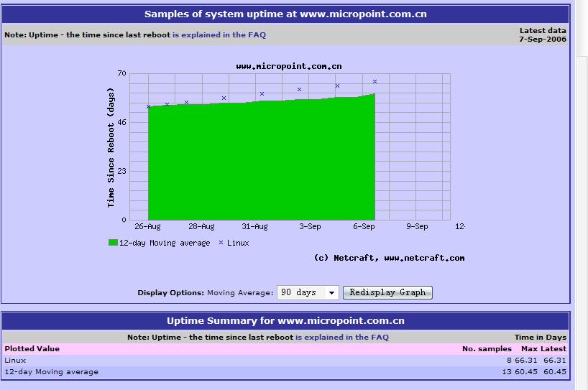Screen dimensions: 588x390
Task: Click the last, highest Linux data point marker
Action: pyautogui.click(x=375, y=82)
